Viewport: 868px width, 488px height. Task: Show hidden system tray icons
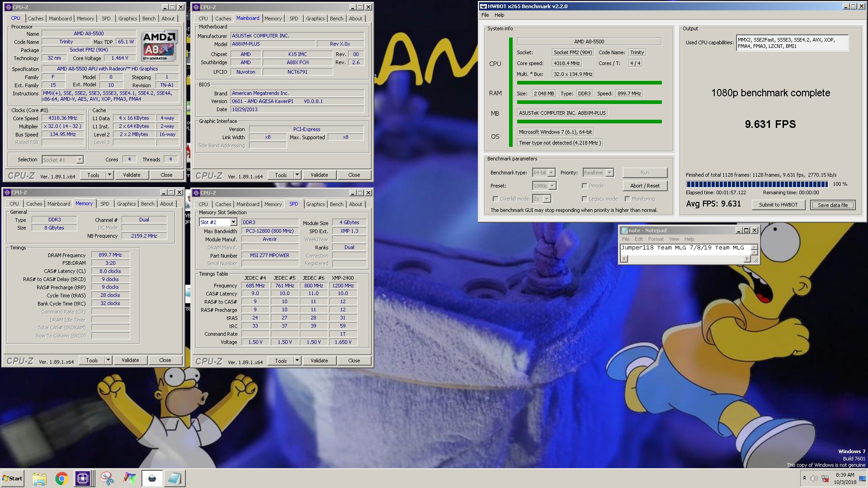pos(804,478)
